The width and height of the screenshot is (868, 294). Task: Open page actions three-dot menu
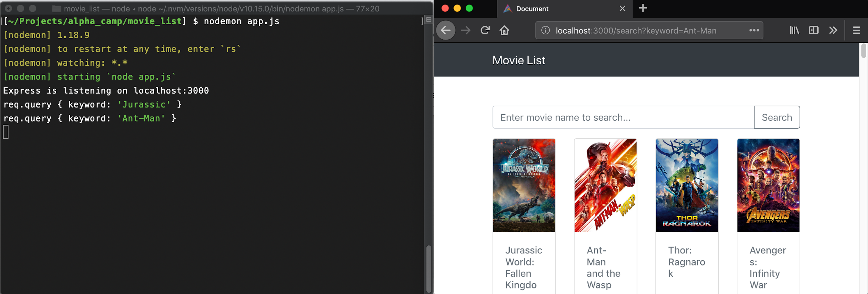pos(754,31)
